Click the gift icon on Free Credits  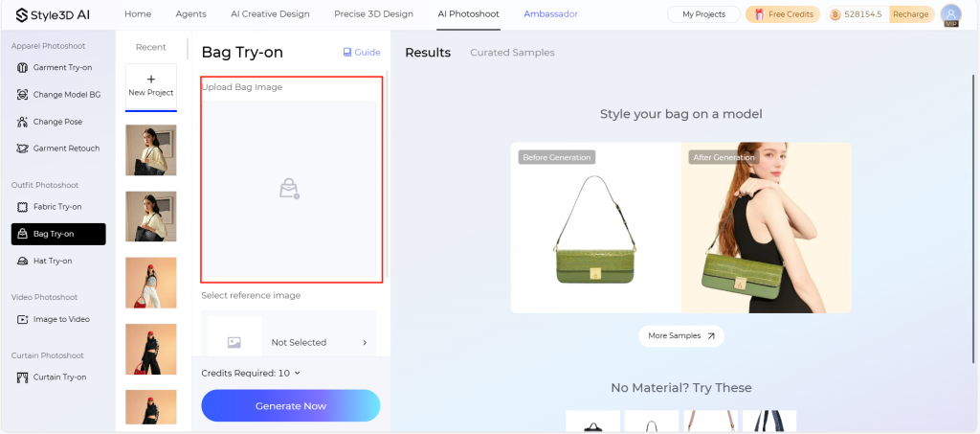759,14
